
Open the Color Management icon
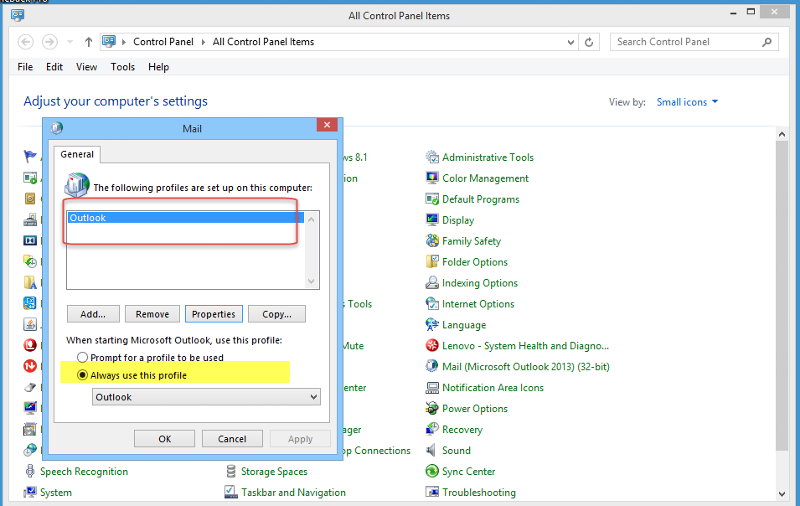click(432, 178)
